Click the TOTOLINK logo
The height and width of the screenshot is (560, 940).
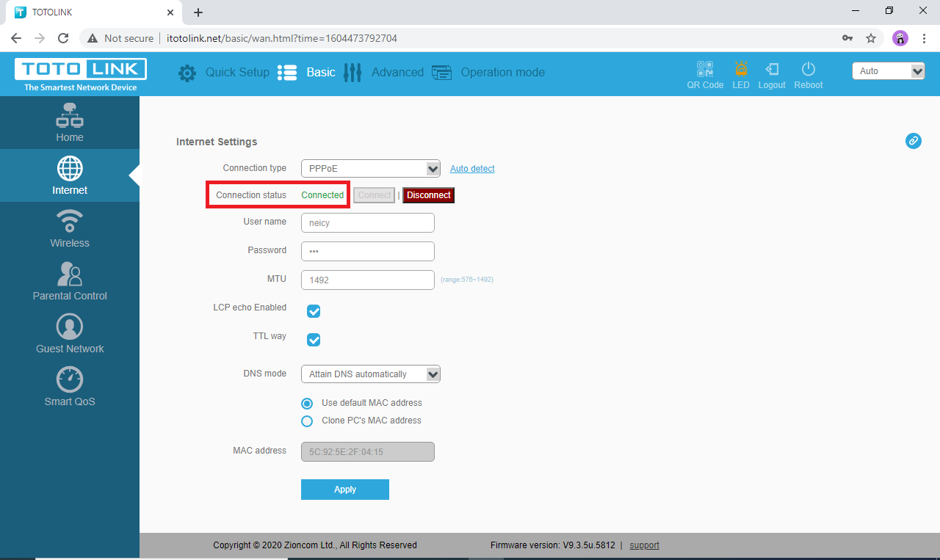click(x=81, y=75)
